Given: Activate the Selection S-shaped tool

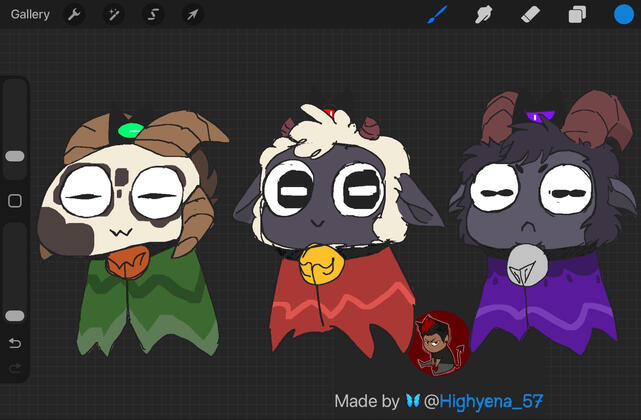Looking at the screenshot, I should 153,15.
